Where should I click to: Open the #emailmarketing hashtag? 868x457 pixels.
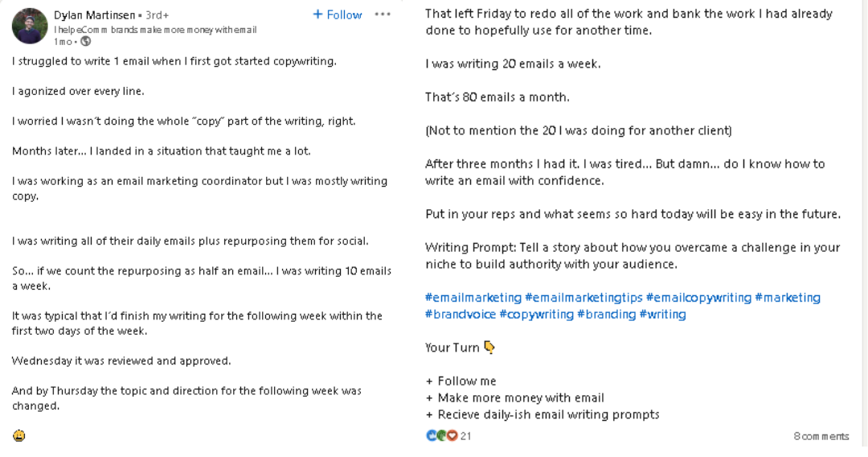[x=473, y=298]
